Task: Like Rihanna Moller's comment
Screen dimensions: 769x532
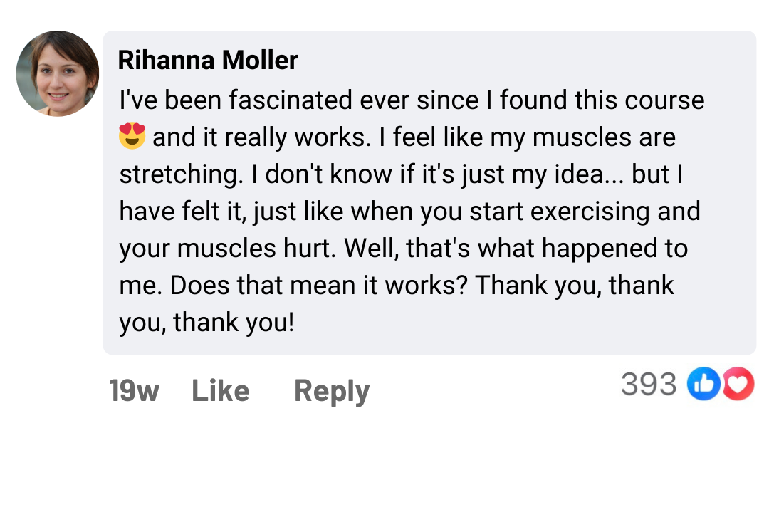Action: [x=221, y=391]
